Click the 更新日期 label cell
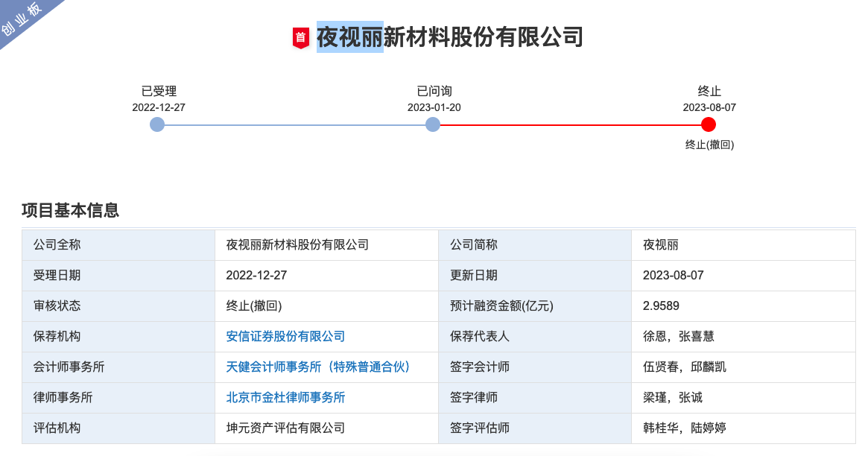This screenshot has width=868, height=456. coord(535,276)
